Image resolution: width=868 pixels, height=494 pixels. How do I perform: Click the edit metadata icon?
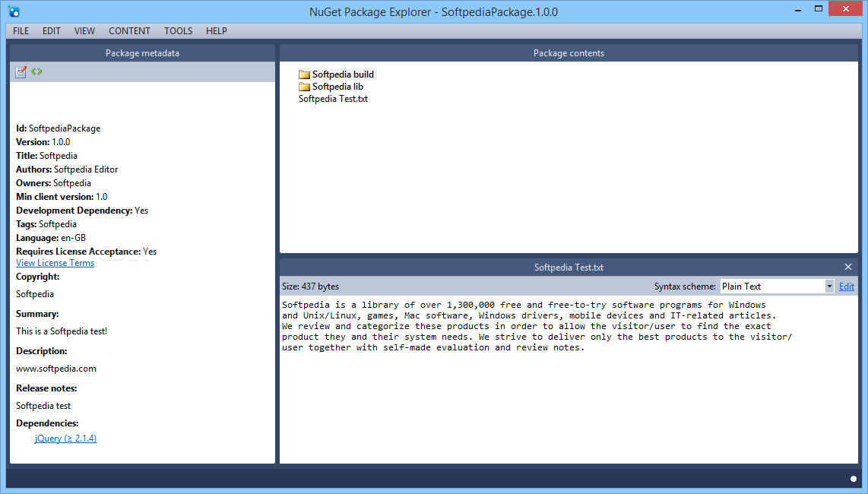point(21,72)
